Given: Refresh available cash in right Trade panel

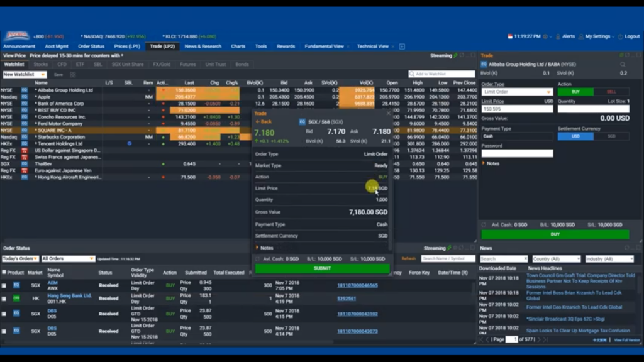Looking at the screenshot, I should 484,225.
